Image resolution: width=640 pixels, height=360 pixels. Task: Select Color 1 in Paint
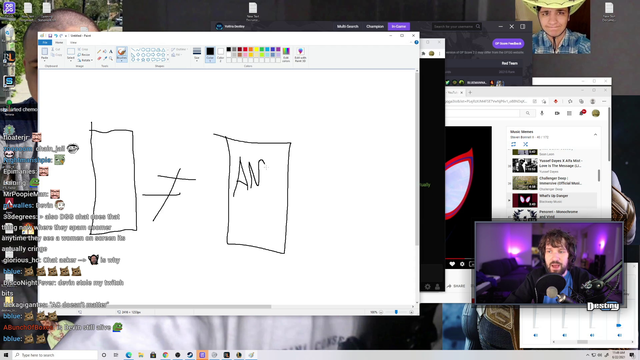(x=210, y=54)
